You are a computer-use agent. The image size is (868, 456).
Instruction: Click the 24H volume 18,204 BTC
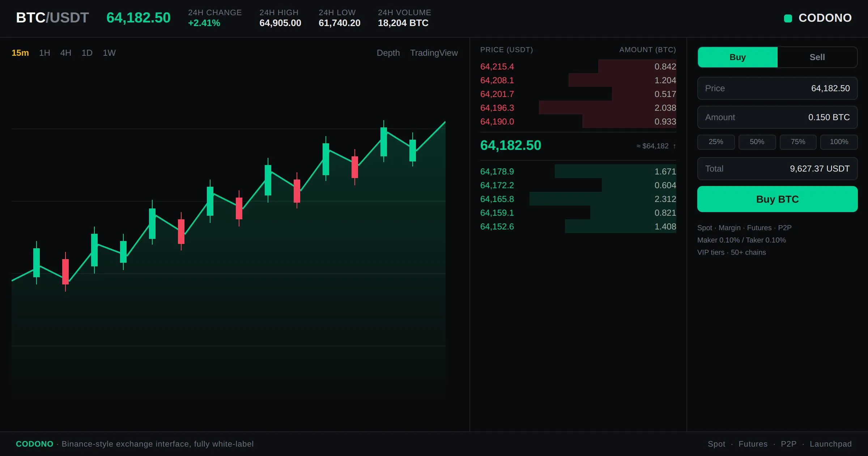(403, 23)
